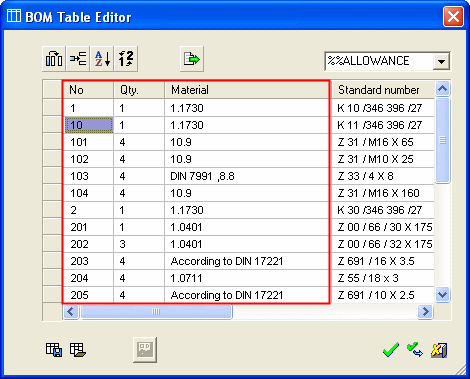470x379 pixels.
Task: Click the row header of row No 2
Action: pyautogui.click(x=52, y=210)
